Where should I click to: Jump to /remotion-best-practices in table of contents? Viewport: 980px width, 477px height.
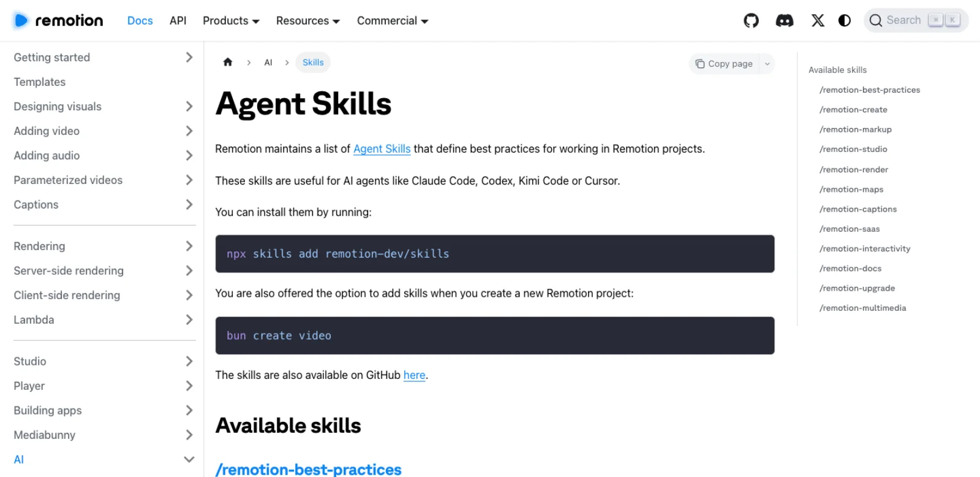coord(870,90)
